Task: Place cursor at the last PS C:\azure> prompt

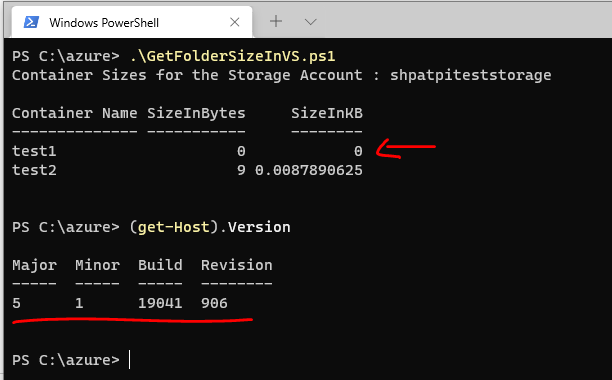Action: pos(129,360)
